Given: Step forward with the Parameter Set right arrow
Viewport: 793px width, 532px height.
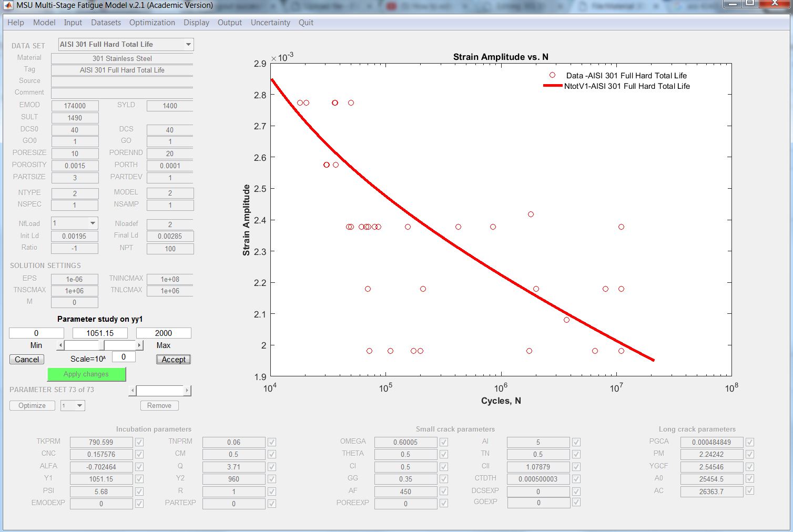Looking at the screenshot, I should click(x=187, y=391).
